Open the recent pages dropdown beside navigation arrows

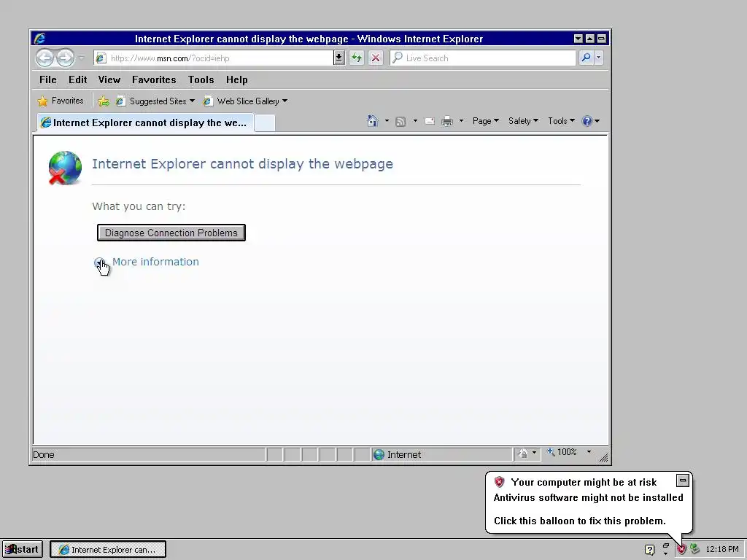click(82, 58)
